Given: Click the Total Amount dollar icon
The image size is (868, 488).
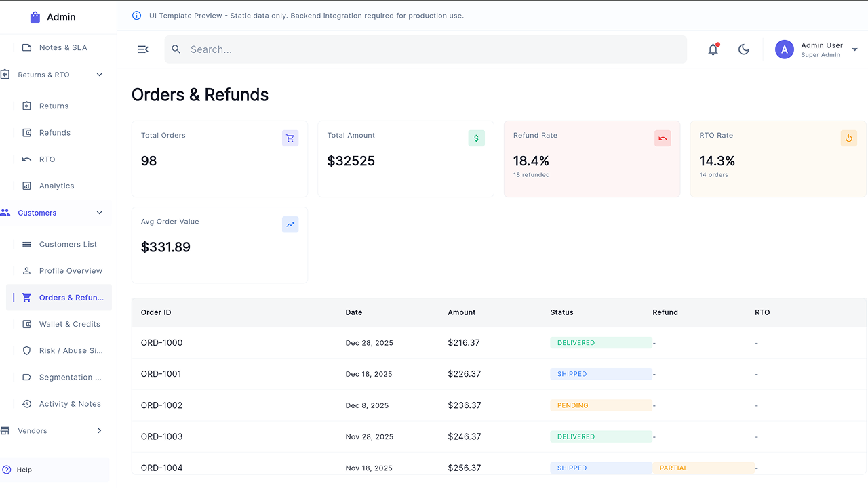Looking at the screenshot, I should point(476,138).
